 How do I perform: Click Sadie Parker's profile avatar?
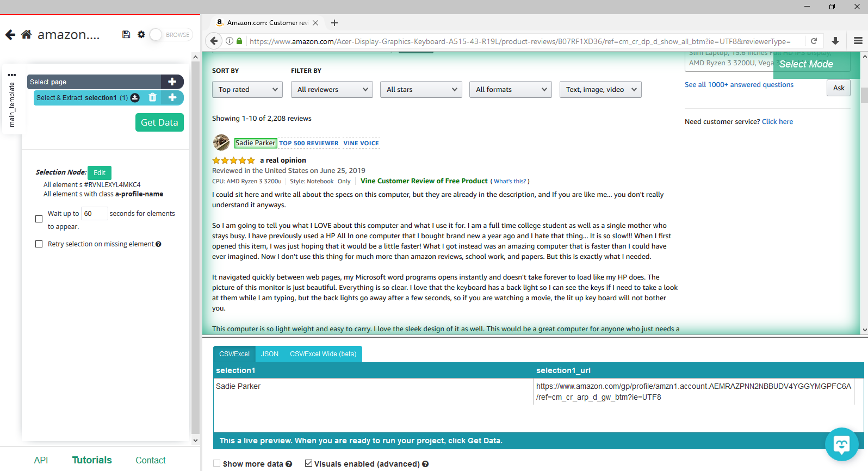221,142
